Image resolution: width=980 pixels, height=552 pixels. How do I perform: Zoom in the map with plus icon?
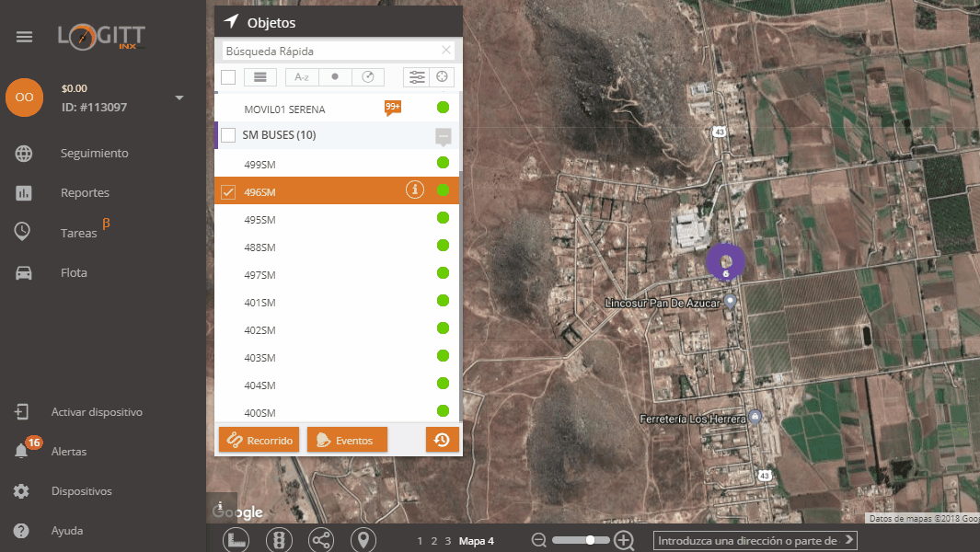pos(625,540)
